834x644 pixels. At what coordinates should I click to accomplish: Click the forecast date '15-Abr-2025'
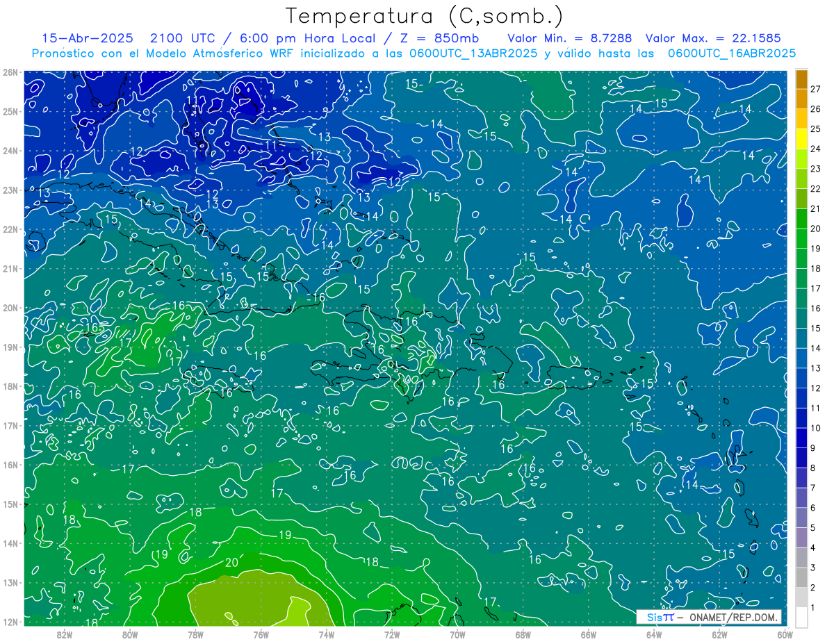click(87, 38)
